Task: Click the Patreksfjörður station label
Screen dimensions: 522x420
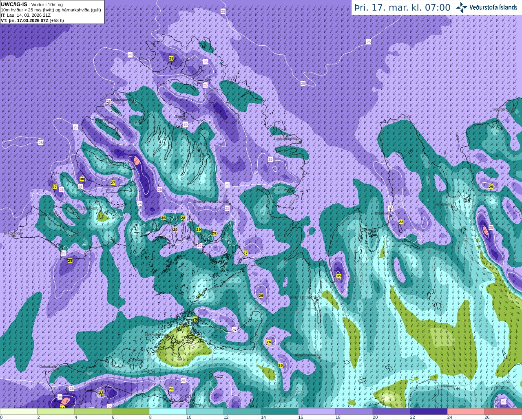Action: tap(48, 215)
